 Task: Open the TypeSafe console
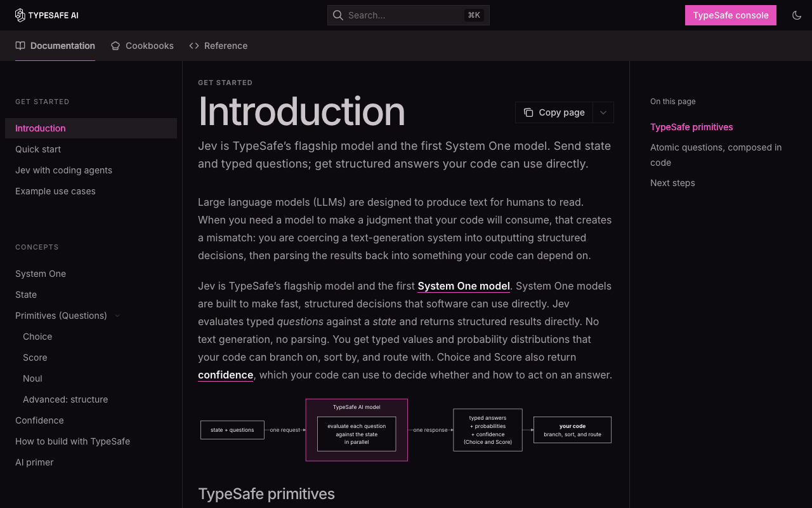point(731,15)
